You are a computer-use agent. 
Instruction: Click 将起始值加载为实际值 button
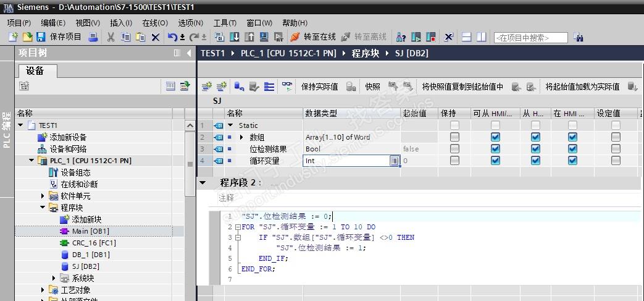pos(582,87)
